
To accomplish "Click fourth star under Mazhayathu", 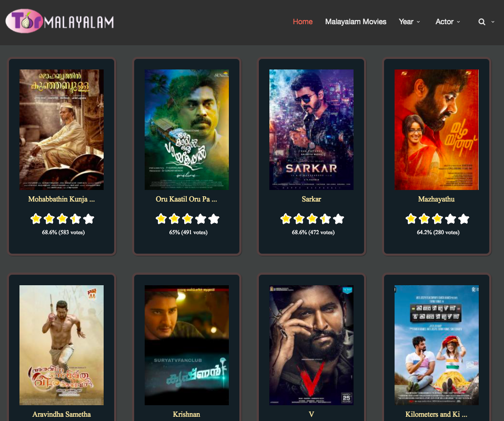I will click(450, 218).
